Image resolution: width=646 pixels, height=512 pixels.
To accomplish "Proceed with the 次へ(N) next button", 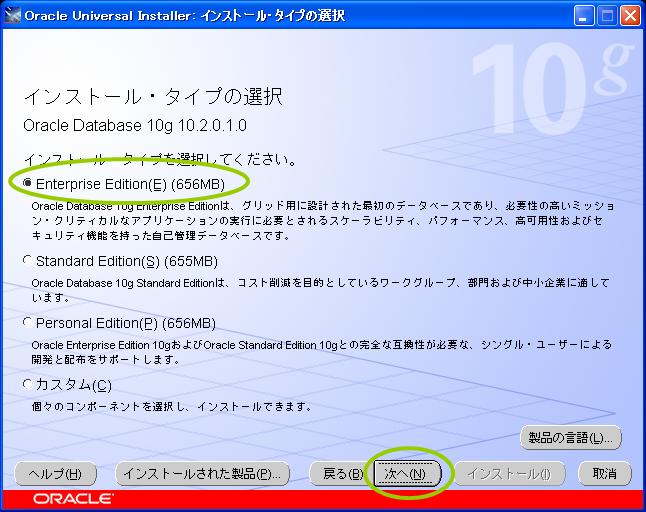I will click(407, 474).
